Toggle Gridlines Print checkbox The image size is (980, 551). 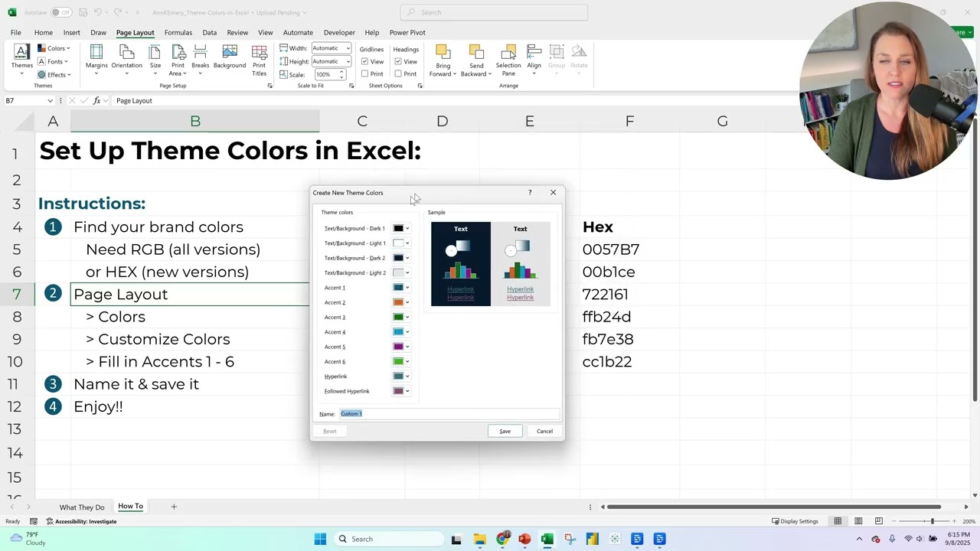click(x=365, y=74)
